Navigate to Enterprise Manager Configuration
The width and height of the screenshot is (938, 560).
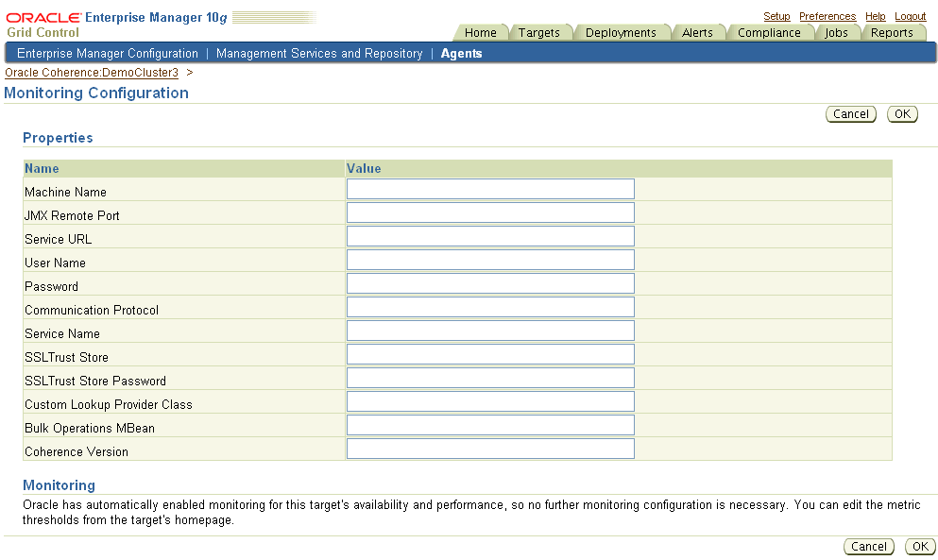coord(107,53)
